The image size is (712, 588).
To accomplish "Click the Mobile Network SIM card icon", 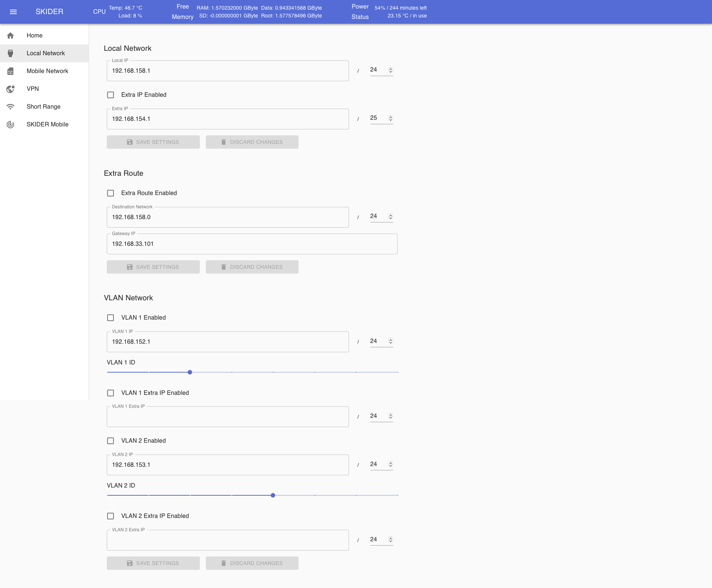I will [x=10, y=71].
